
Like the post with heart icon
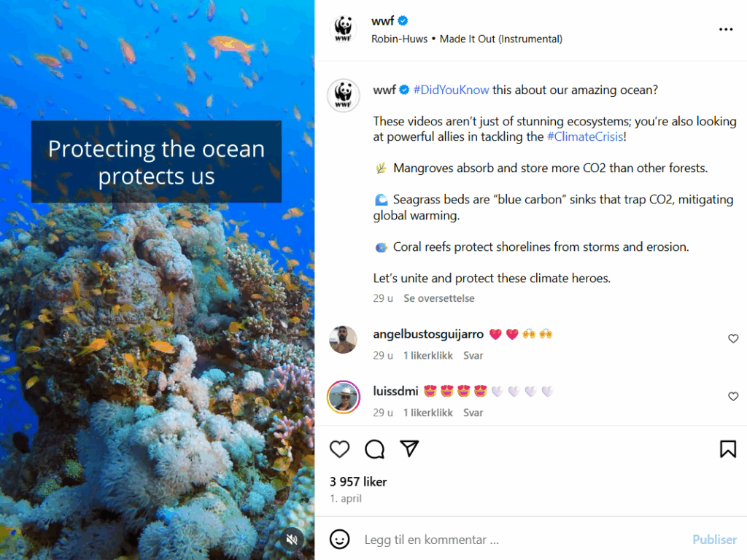tap(340, 449)
